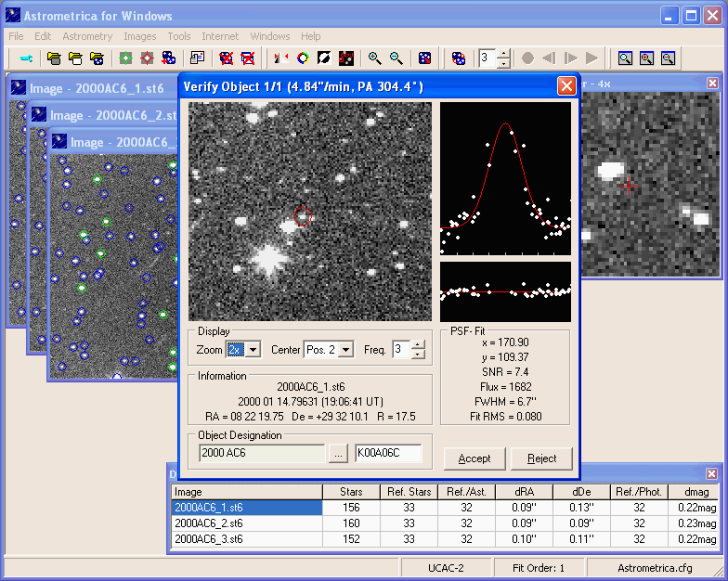Click the round stop button in toolbar
Image resolution: width=728 pixels, height=581 pixels.
pos(527,58)
